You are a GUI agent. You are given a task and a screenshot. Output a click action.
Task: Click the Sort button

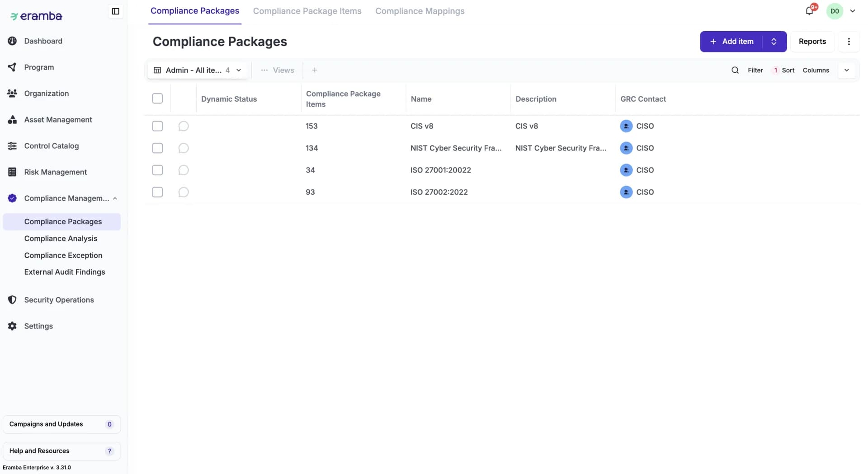[x=784, y=70]
